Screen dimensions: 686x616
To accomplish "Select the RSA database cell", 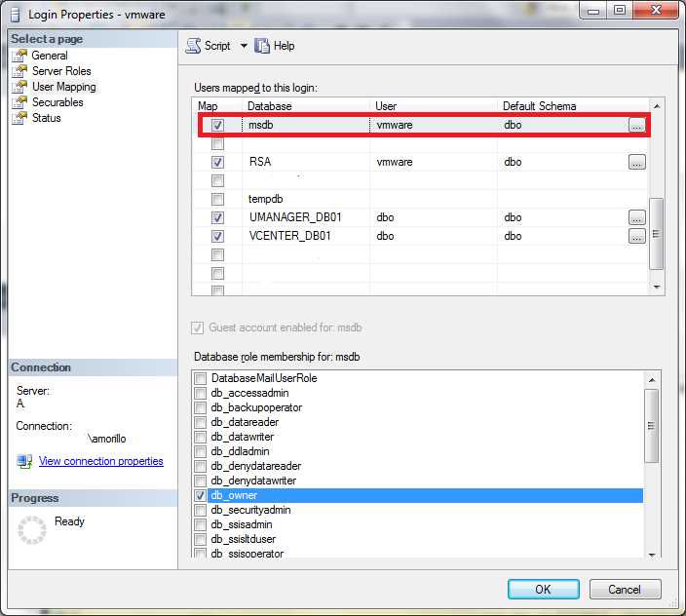I will point(306,162).
